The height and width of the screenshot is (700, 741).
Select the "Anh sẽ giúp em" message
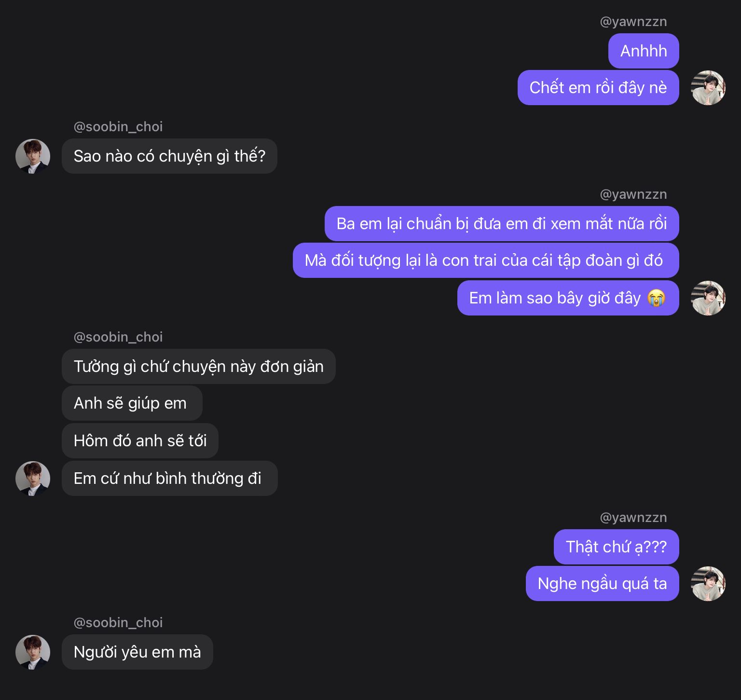[x=132, y=403]
